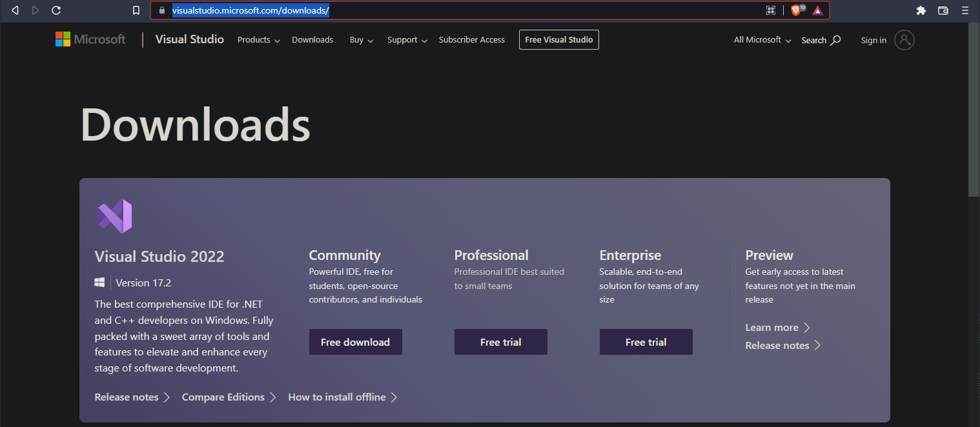Bookmark this page using the bookmark icon
Viewport: 980px width, 427px height.
pyautogui.click(x=136, y=10)
